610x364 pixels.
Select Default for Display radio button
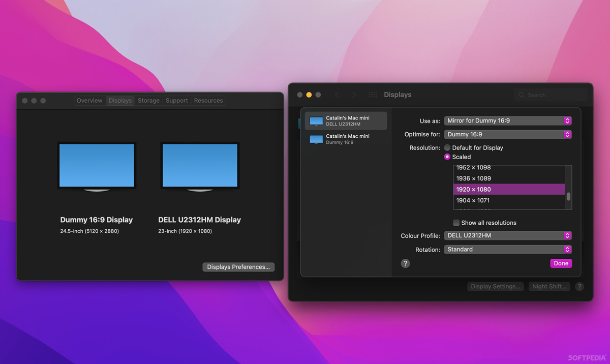pyautogui.click(x=447, y=148)
